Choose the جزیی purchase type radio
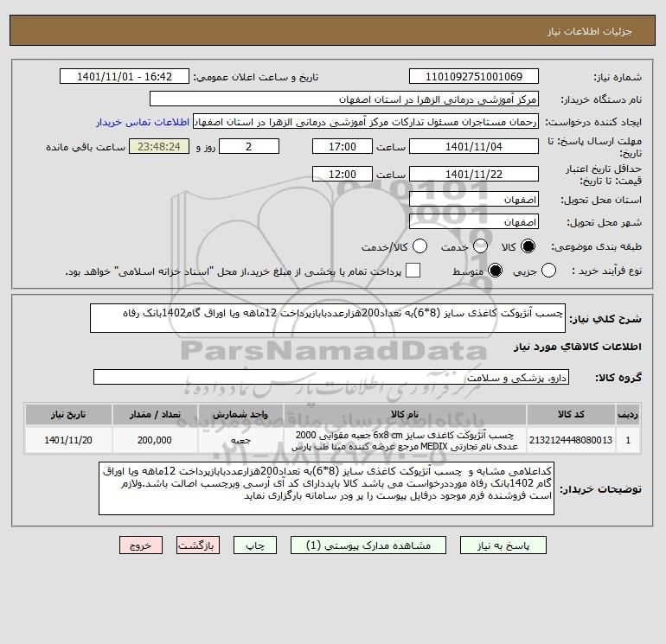This screenshot has height=644, width=666. tap(548, 271)
